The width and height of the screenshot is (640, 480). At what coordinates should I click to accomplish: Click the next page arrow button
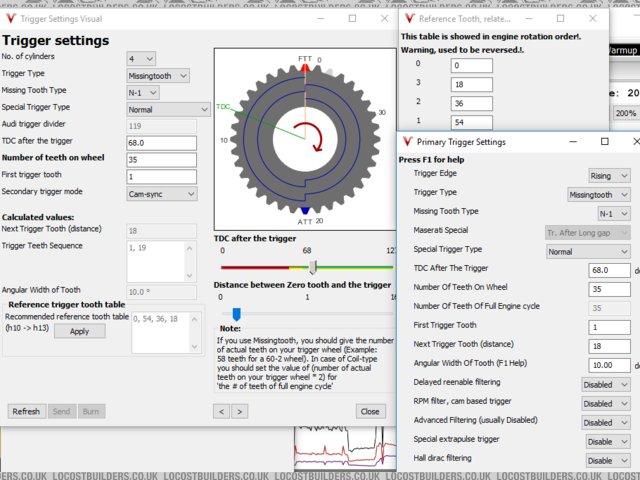pos(239,411)
